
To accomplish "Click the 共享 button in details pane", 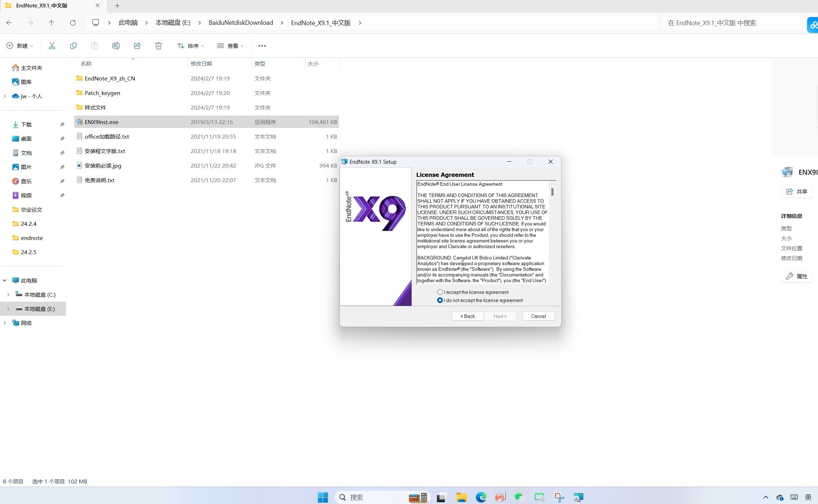I will pyautogui.click(x=797, y=191).
